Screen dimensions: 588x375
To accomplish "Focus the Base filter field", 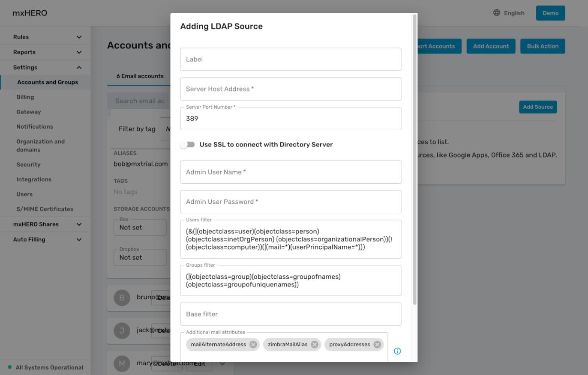I will [291, 314].
